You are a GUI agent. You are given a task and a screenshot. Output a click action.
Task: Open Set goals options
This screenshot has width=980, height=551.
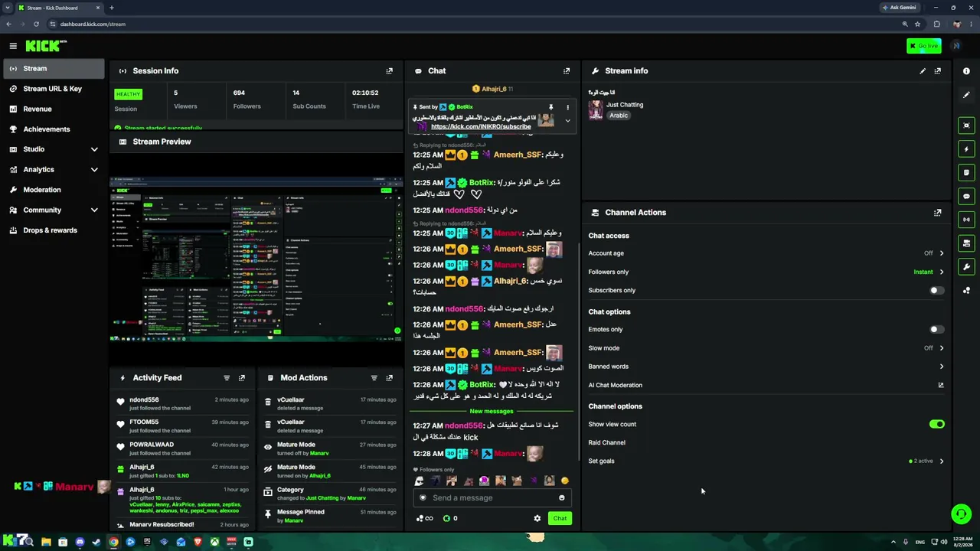[x=766, y=461]
